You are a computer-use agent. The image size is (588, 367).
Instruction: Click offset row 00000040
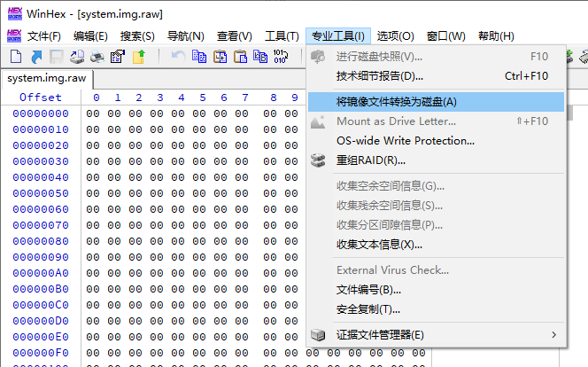41,177
